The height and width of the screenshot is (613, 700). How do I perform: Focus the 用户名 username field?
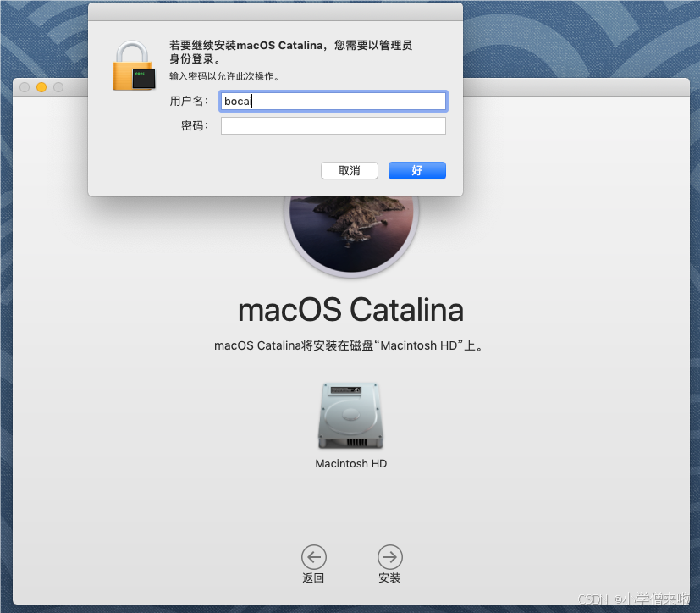333,102
